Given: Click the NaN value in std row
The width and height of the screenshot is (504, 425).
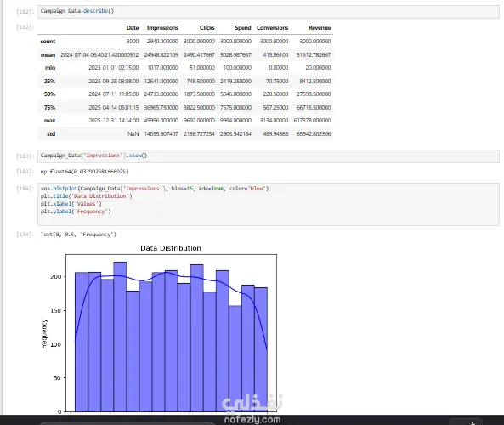Looking at the screenshot, I should [133, 134].
